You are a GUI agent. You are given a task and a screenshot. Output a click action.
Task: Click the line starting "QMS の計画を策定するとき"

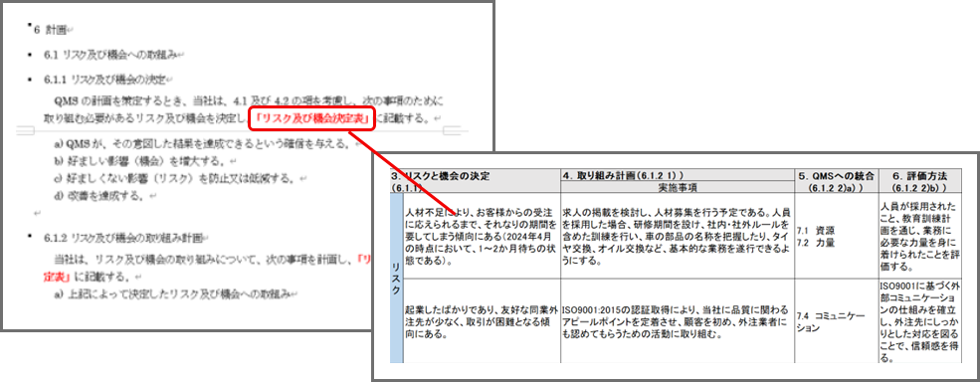click(x=250, y=100)
